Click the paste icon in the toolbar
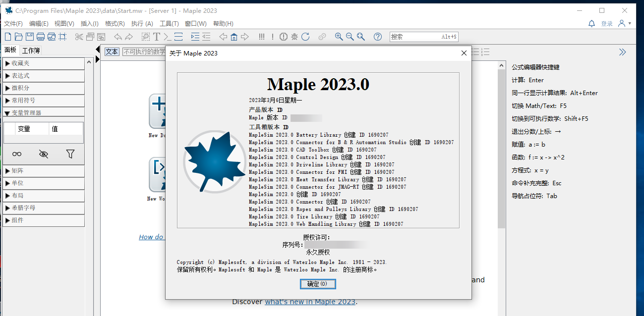Image resolution: width=644 pixels, height=316 pixels. point(101,37)
